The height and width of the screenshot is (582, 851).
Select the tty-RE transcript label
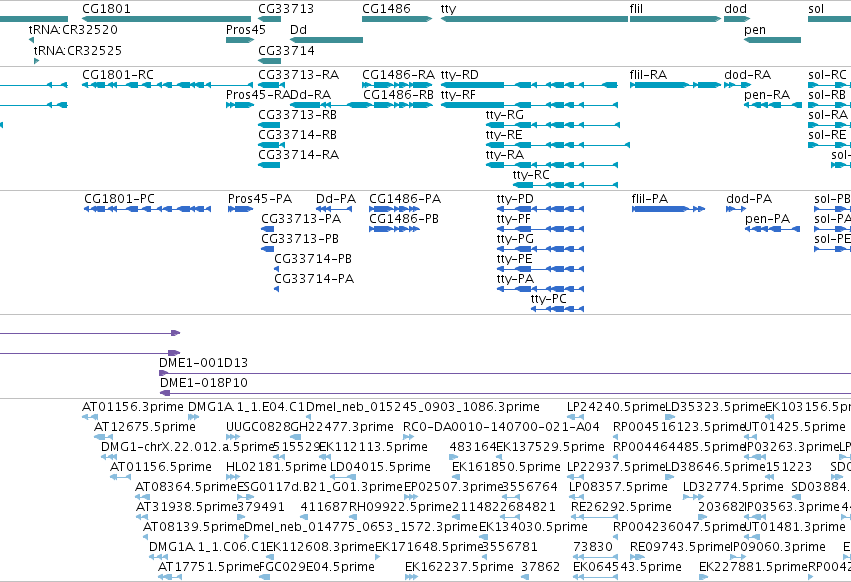coord(504,135)
